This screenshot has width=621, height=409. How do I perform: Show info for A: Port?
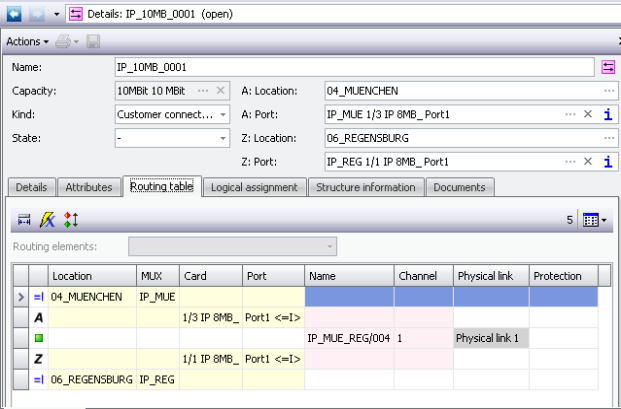point(608,114)
